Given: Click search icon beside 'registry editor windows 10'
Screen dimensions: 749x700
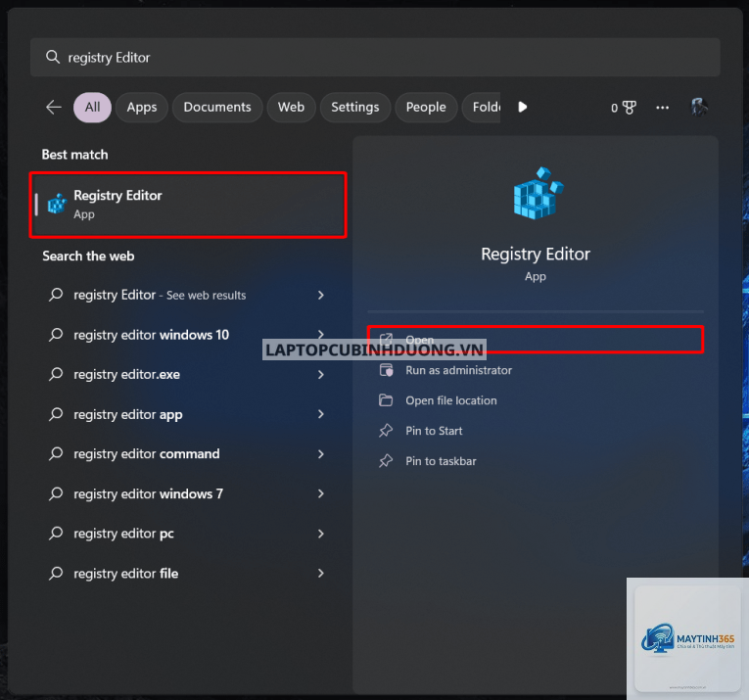Looking at the screenshot, I should [56, 335].
